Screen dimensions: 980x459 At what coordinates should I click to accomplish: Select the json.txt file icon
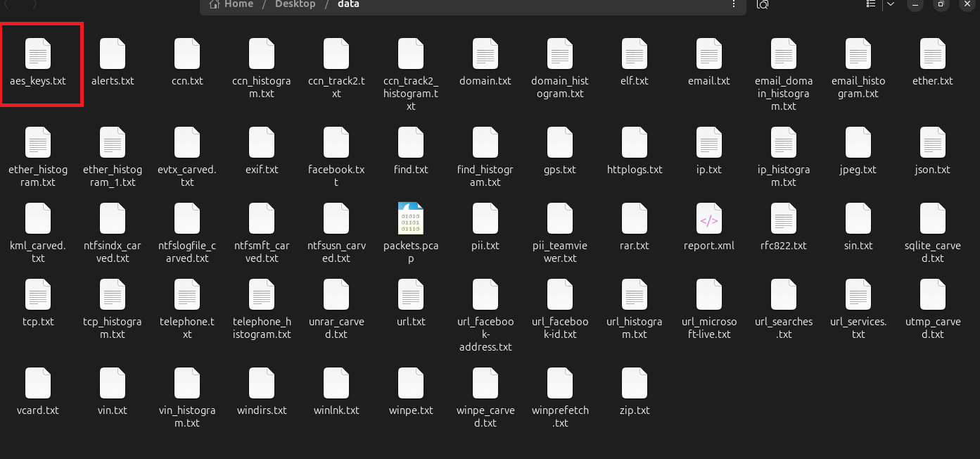tap(933, 142)
